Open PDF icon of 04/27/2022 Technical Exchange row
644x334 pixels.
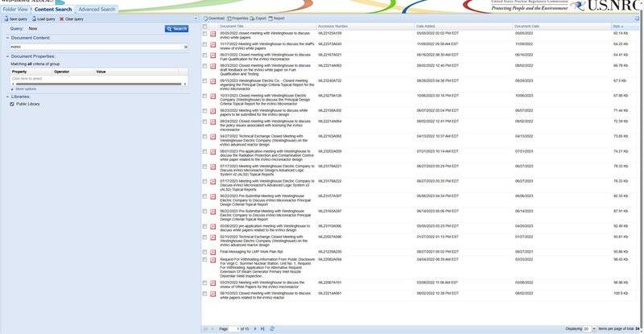[x=213, y=137]
